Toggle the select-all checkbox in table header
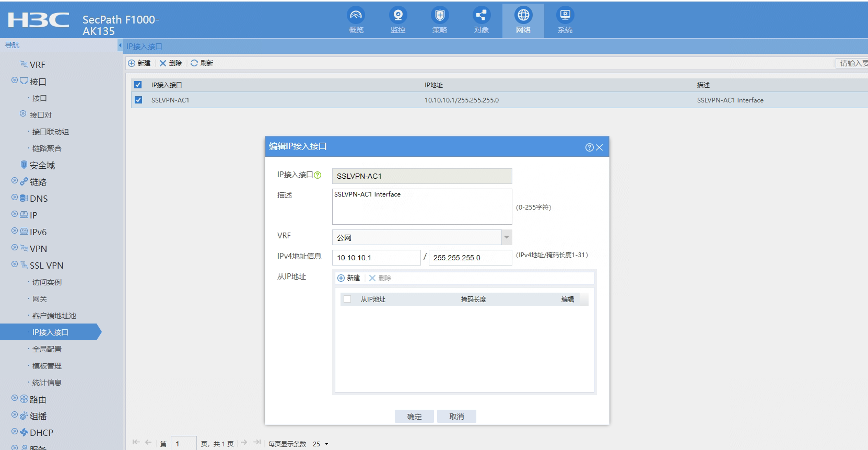868x450 pixels. tap(138, 85)
